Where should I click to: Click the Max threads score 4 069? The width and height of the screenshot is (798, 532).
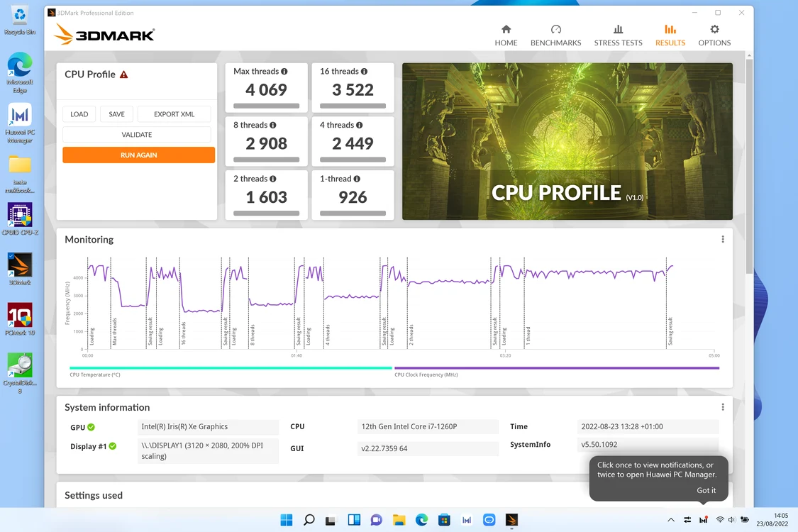click(266, 89)
